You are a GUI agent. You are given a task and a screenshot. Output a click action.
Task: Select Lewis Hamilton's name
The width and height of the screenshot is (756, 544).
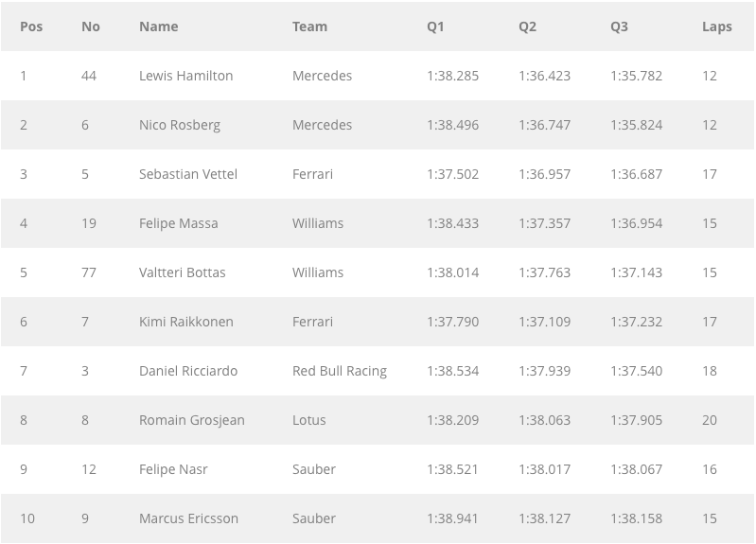pos(186,76)
